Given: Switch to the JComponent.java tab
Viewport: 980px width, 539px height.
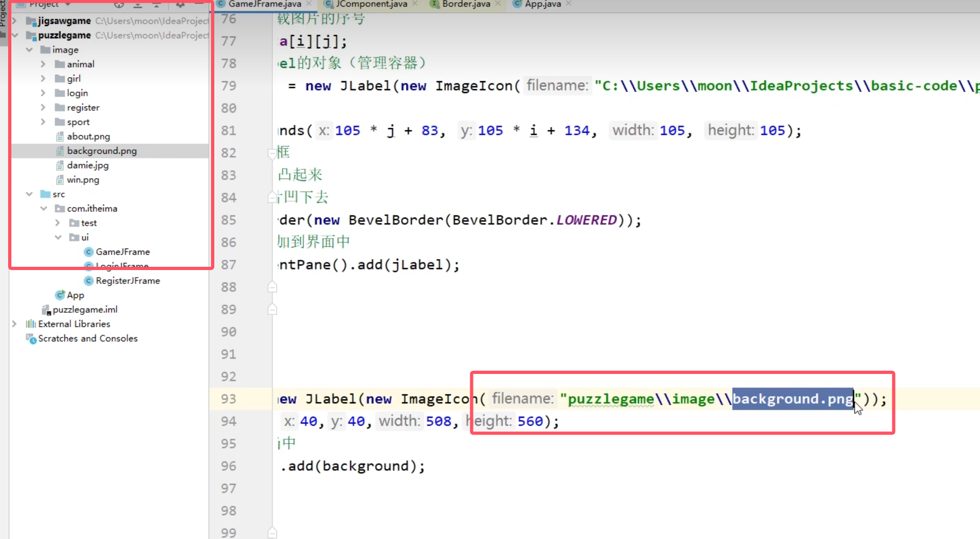Looking at the screenshot, I should pyautogui.click(x=371, y=4).
